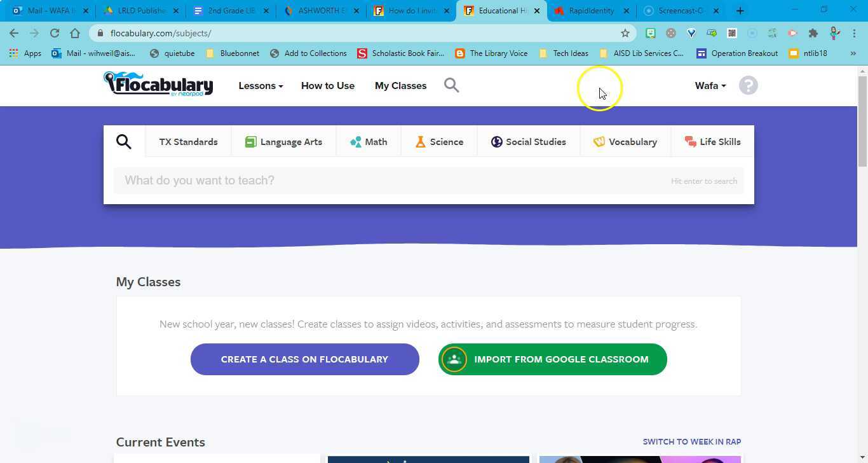Screen dimensions: 868x463
Task: Select the Science flask icon
Action: pyautogui.click(x=420, y=142)
